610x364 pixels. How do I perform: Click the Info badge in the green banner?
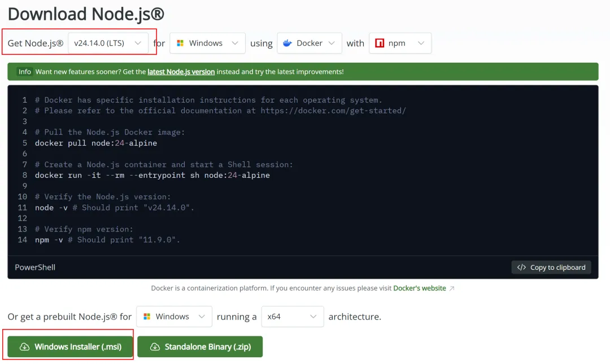point(24,72)
